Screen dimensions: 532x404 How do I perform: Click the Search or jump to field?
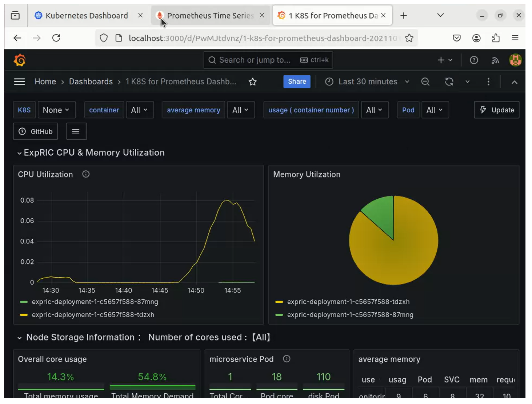coord(255,60)
